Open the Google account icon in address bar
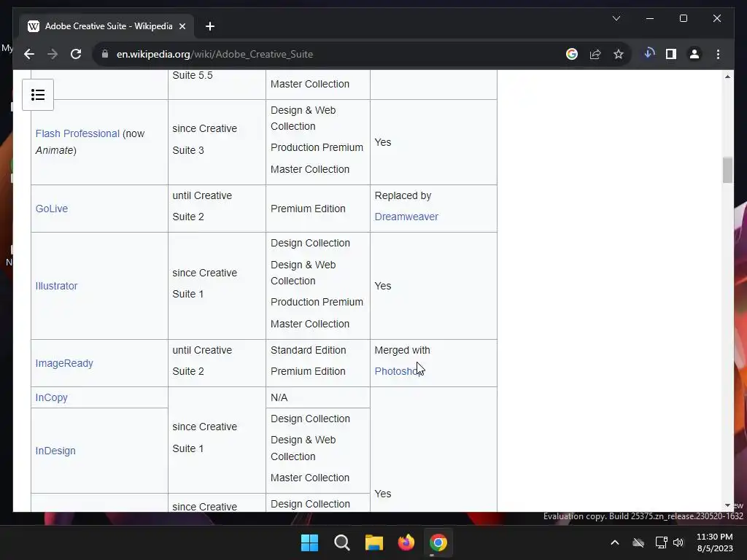 click(572, 54)
